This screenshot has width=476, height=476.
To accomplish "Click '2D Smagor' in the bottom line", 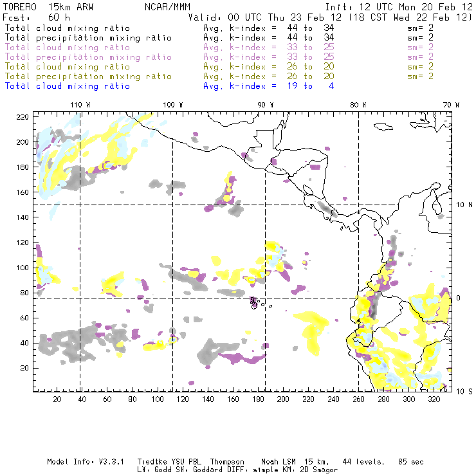I will [x=319, y=470].
